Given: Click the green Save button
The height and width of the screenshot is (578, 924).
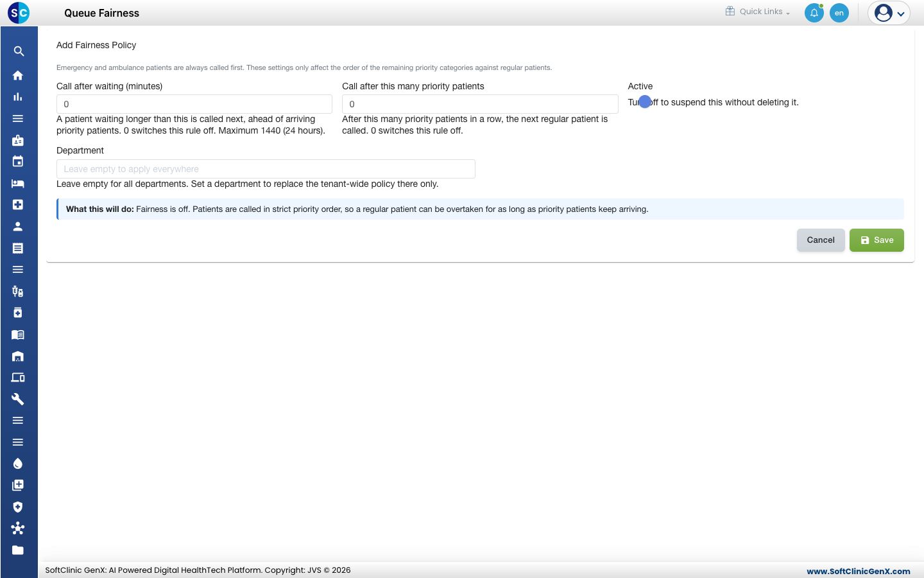Looking at the screenshot, I should (x=877, y=240).
